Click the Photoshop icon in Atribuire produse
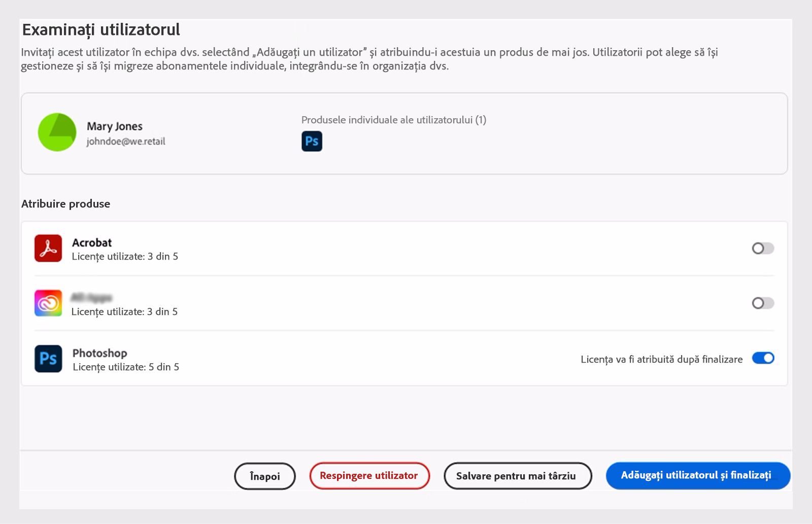The width and height of the screenshot is (812, 524). tap(48, 359)
